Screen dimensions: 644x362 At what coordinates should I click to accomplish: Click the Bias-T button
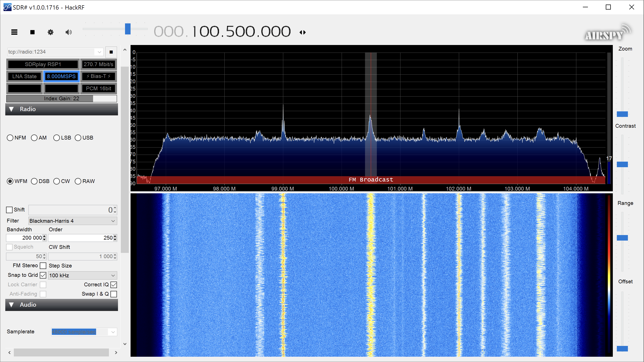[98, 76]
